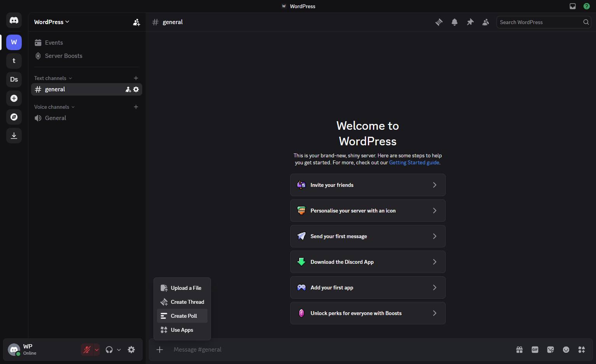596x364 pixels.
Task: Open Discord home direct messages icon
Action: (14, 20)
